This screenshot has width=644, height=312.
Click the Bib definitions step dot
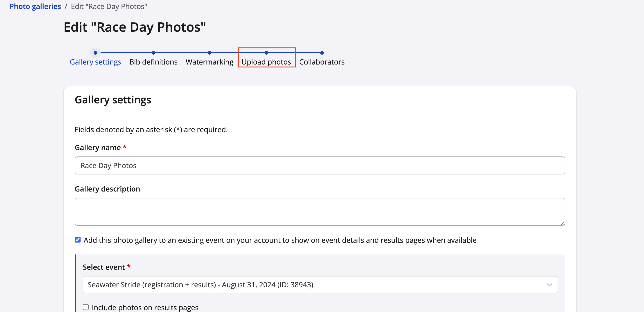pos(153,53)
